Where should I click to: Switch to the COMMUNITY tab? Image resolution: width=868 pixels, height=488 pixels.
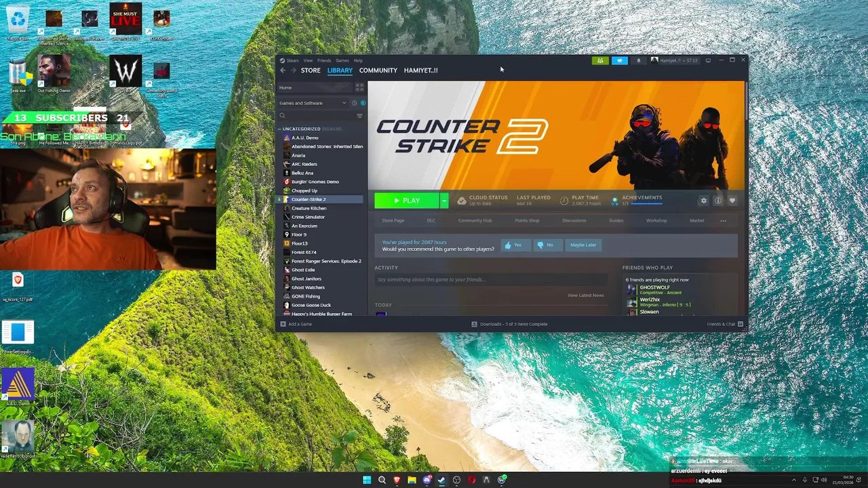click(x=378, y=70)
